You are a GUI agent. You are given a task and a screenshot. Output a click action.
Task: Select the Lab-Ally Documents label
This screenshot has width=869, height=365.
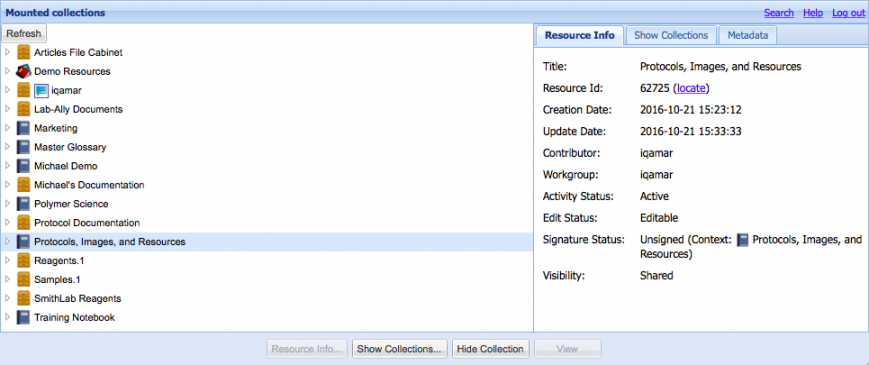[x=78, y=109]
